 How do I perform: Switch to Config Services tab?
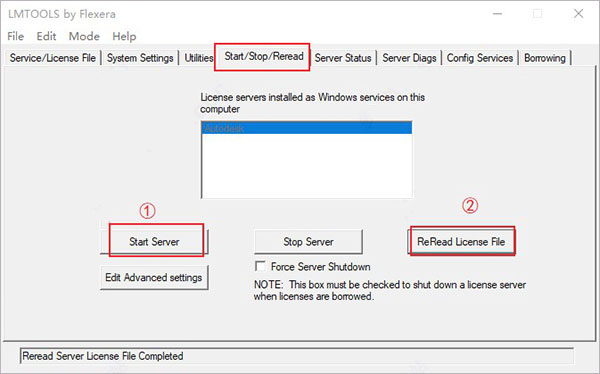(480, 58)
